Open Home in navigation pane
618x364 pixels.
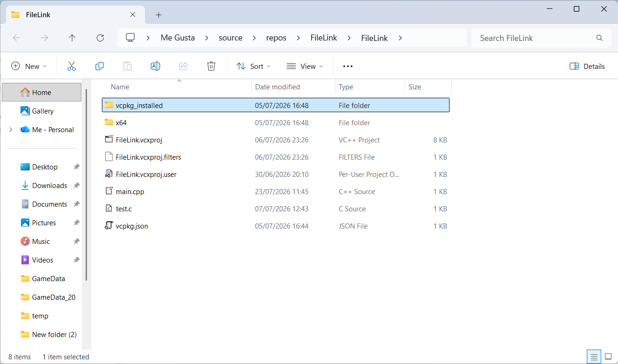click(x=42, y=92)
